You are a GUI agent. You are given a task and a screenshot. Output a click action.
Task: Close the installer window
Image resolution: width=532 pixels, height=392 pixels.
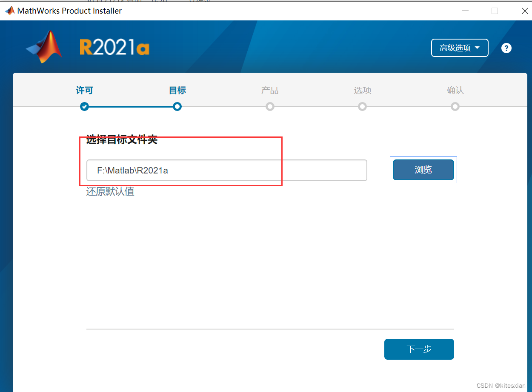coord(525,11)
